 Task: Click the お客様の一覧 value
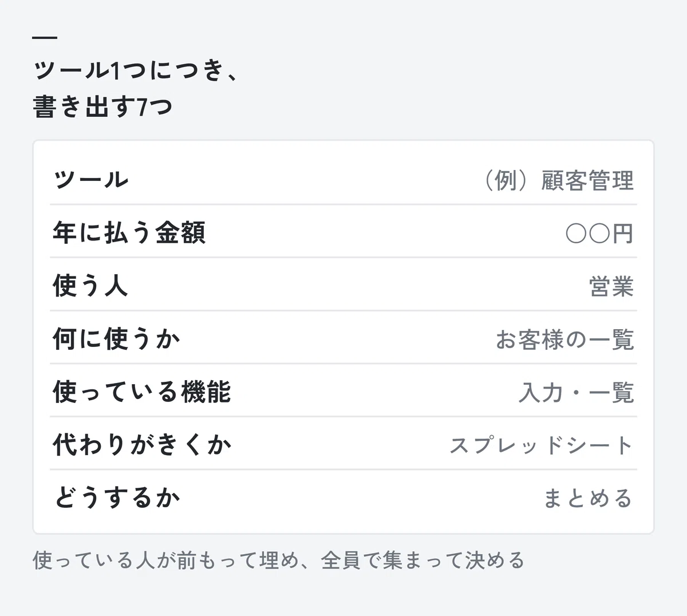(x=564, y=339)
